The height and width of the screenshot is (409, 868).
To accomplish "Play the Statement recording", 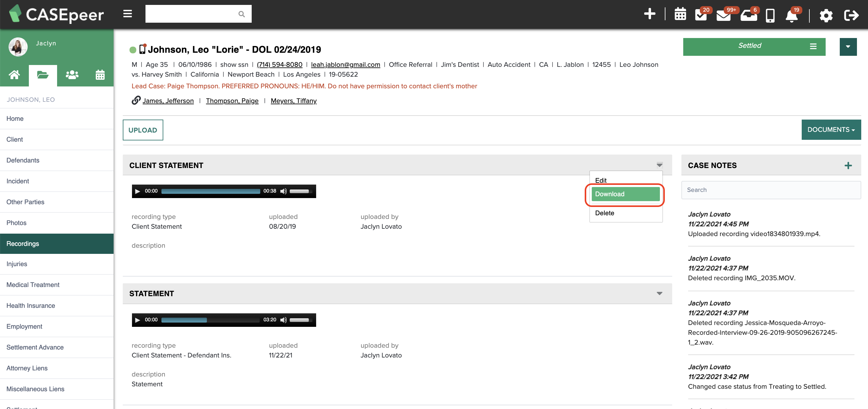I will 138,320.
